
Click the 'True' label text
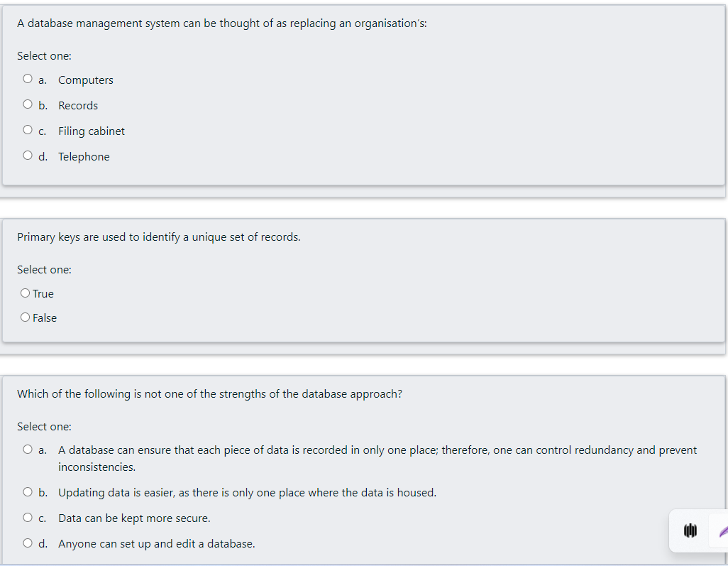pyautogui.click(x=43, y=294)
